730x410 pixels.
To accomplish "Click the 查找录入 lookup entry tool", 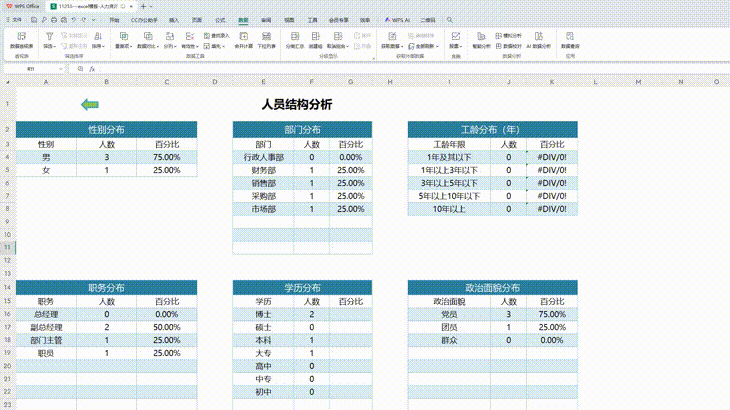I will [x=217, y=36].
